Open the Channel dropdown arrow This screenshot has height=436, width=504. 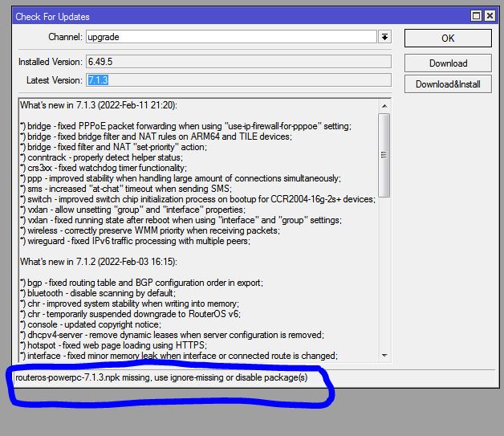[x=384, y=37]
